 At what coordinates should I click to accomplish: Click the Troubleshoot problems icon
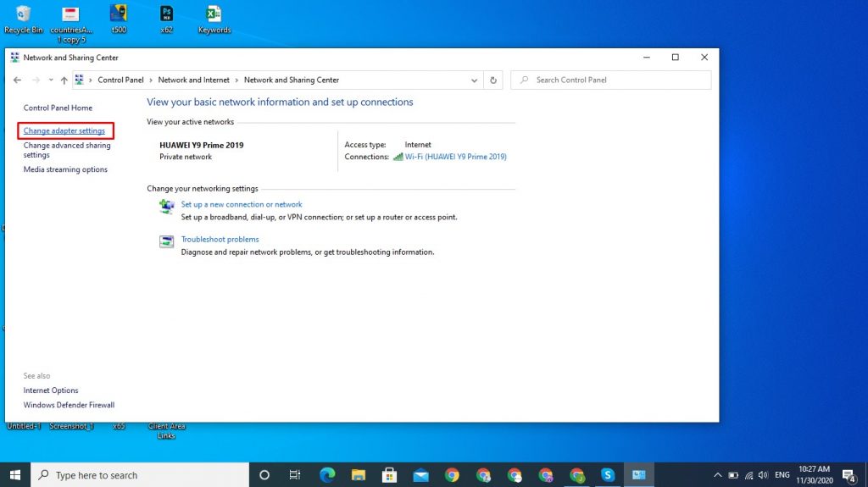[x=167, y=242]
